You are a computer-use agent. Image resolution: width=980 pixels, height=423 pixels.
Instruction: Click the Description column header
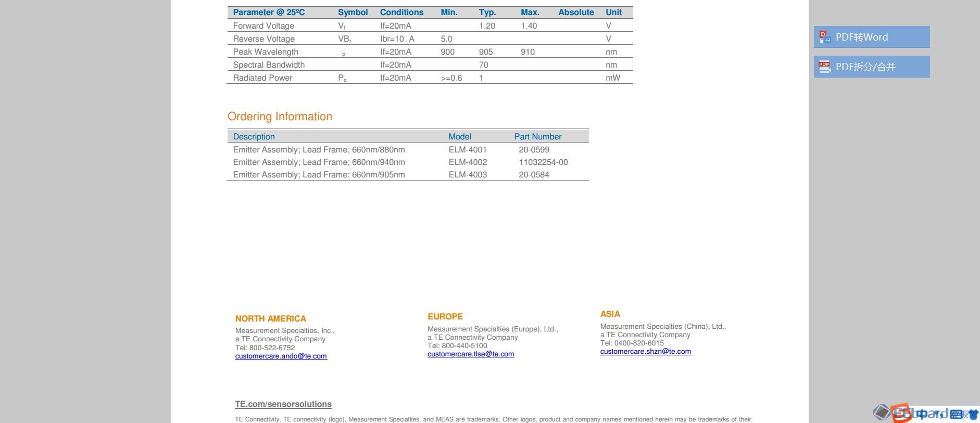[x=254, y=137]
